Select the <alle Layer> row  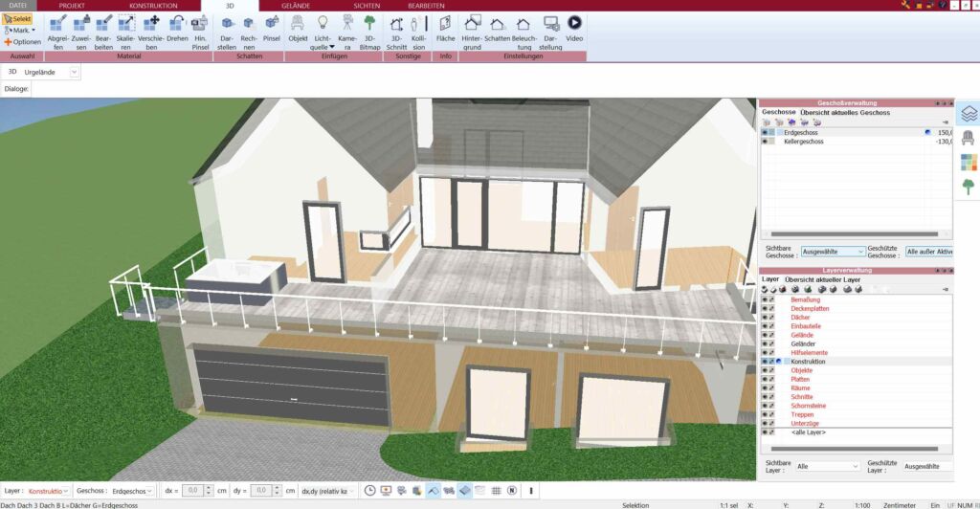point(857,432)
